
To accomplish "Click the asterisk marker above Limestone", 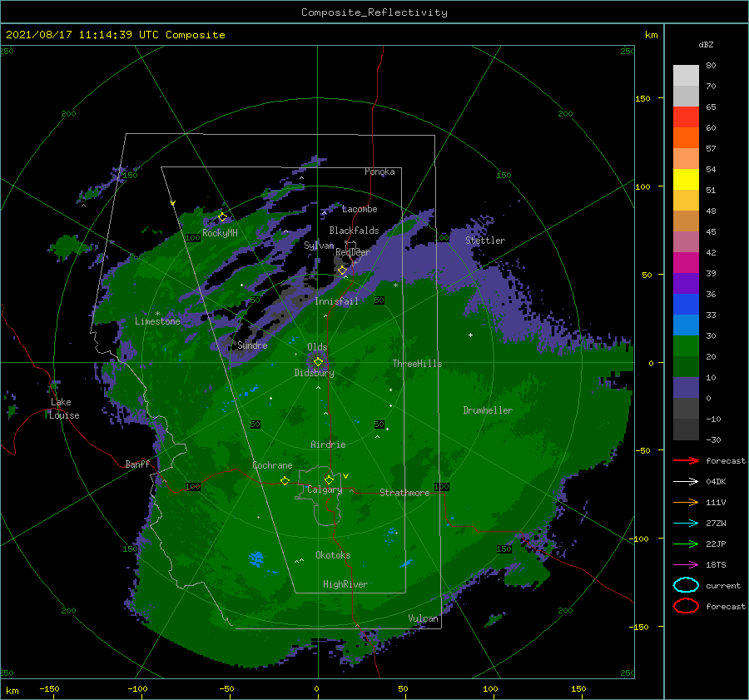I will click(157, 314).
